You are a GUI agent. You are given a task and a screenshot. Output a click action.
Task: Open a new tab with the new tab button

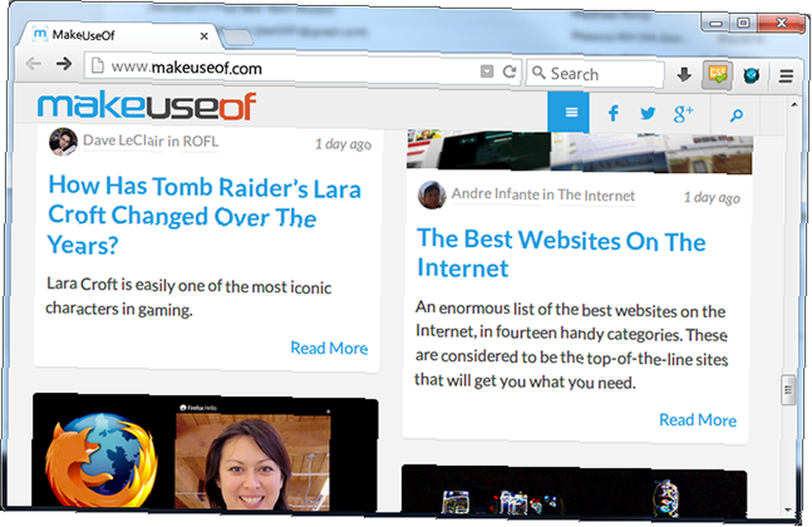pos(238,37)
